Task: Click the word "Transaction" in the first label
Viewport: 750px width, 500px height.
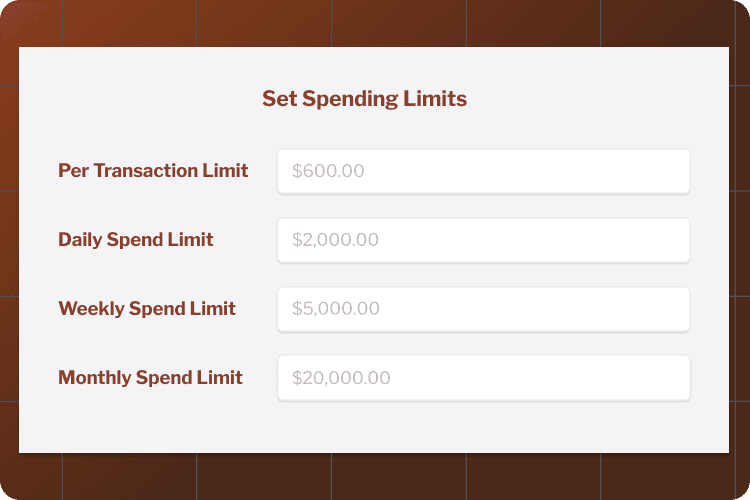Action: pos(145,171)
